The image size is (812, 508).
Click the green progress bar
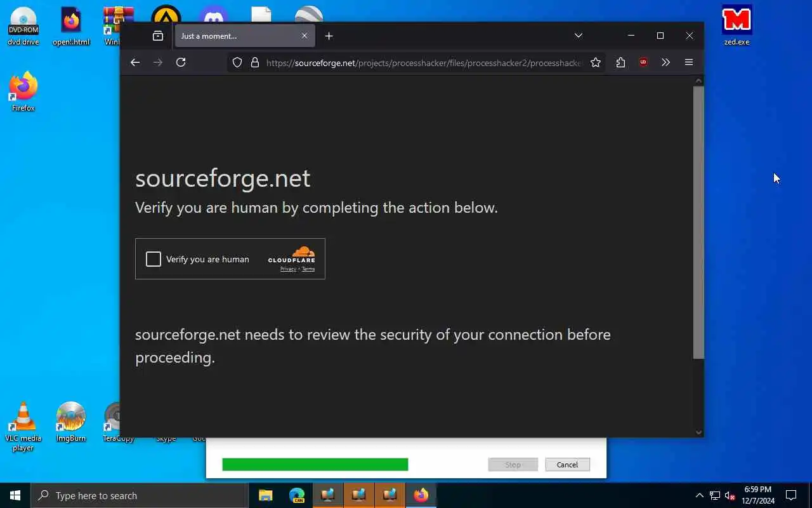point(315,465)
